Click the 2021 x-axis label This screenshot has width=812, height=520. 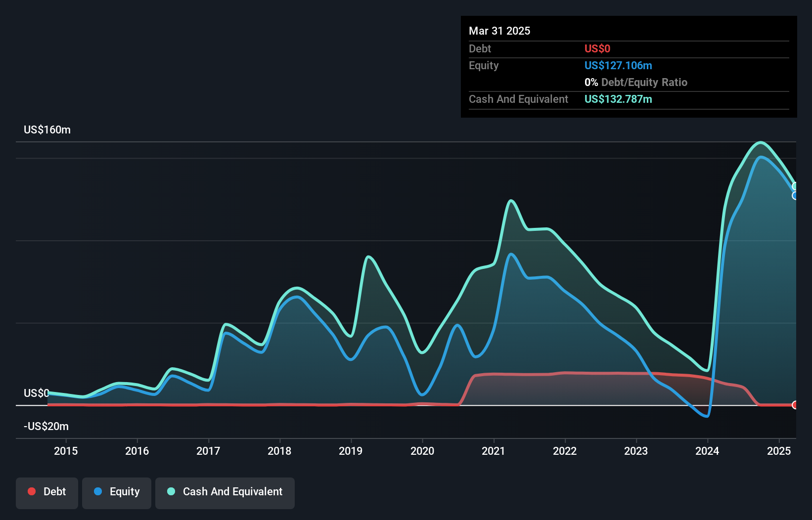pos(494,451)
